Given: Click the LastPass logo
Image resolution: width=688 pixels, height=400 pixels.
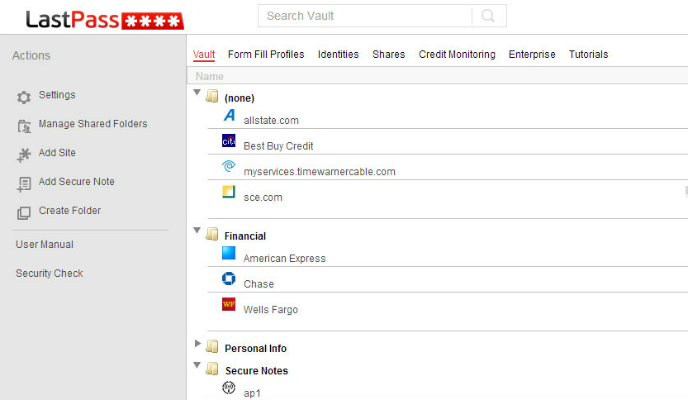Looking at the screenshot, I should pyautogui.click(x=104, y=20).
